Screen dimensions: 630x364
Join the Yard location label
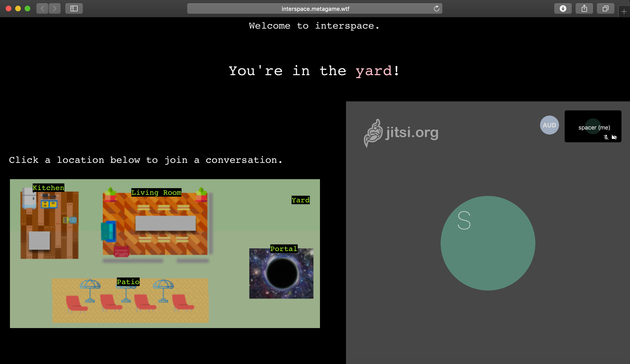click(x=301, y=200)
